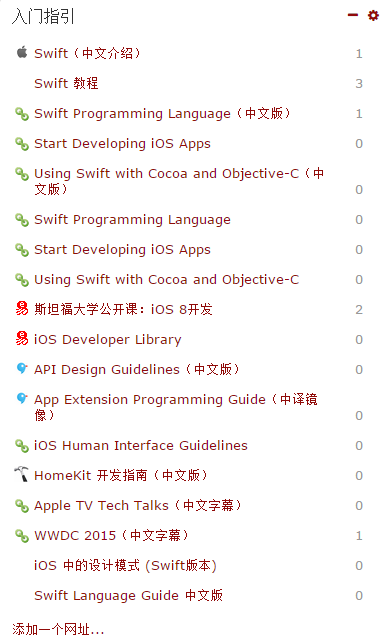Click the gear settings icon
The height and width of the screenshot is (640, 388).
(373, 16)
